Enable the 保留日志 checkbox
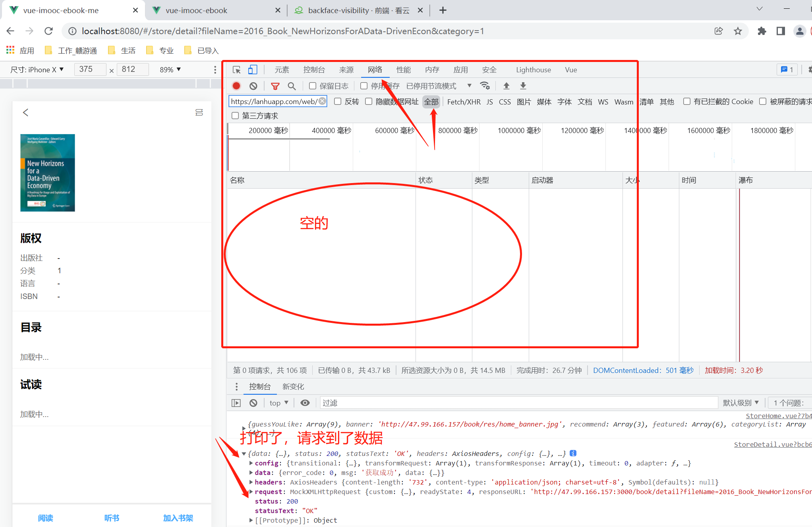This screenshot has height=527, width=812. tap(313, 86)
